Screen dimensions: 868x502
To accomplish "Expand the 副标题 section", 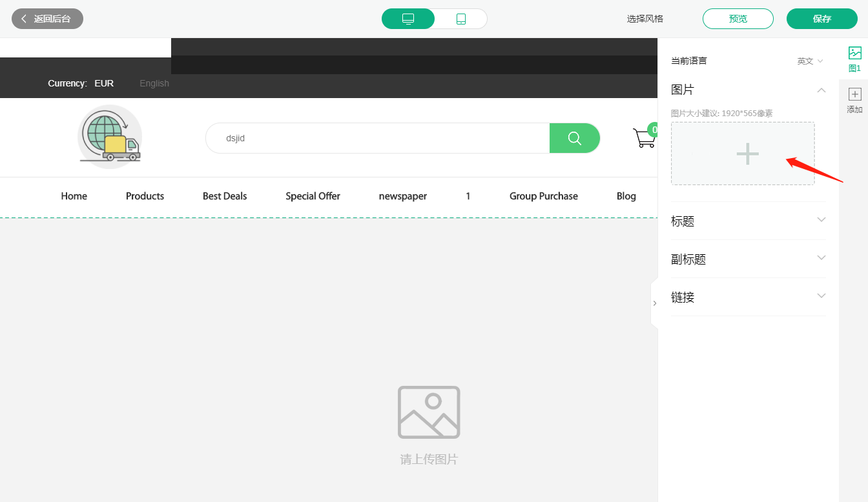I will [x=749, y=259].
